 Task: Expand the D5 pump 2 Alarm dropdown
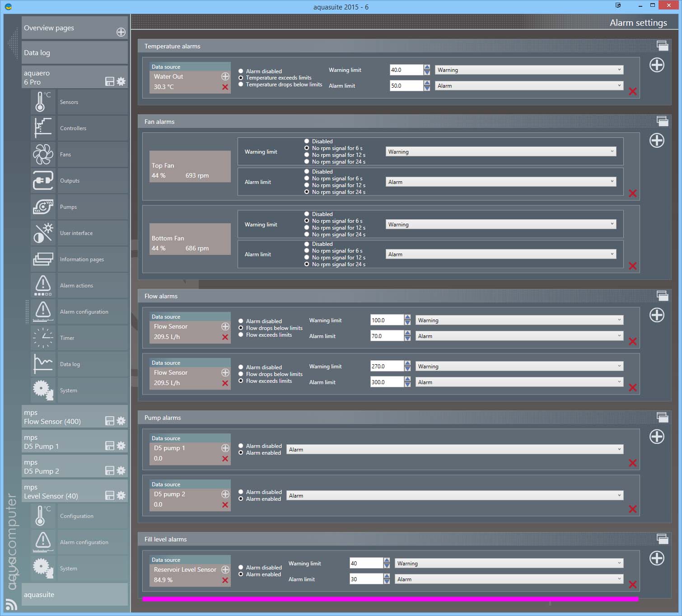tap(455, 495)
